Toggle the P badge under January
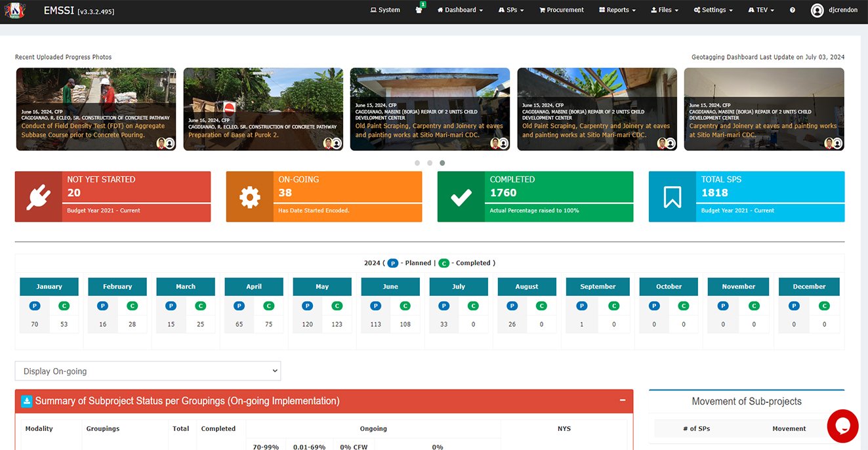 pos(34,305)
